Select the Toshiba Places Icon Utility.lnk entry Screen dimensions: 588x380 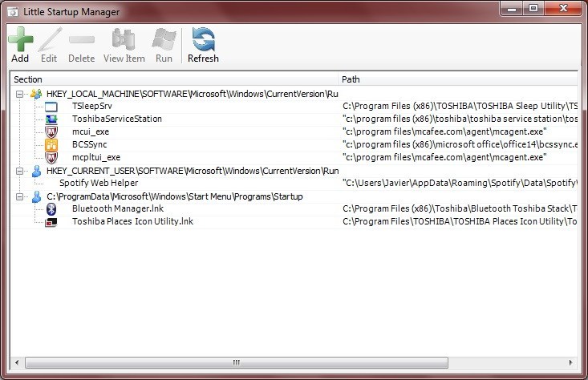132,221
